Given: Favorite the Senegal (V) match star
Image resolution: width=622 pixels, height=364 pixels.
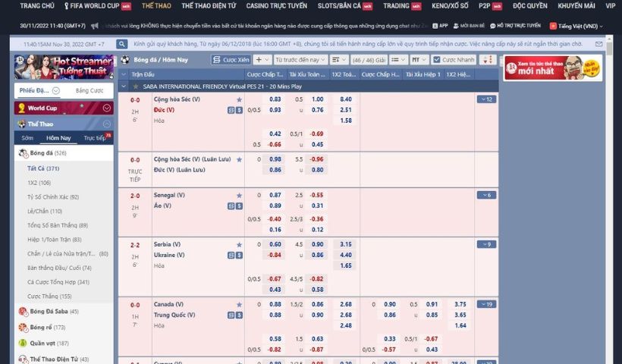Looking at the screenshot, I should pos(239,195).
